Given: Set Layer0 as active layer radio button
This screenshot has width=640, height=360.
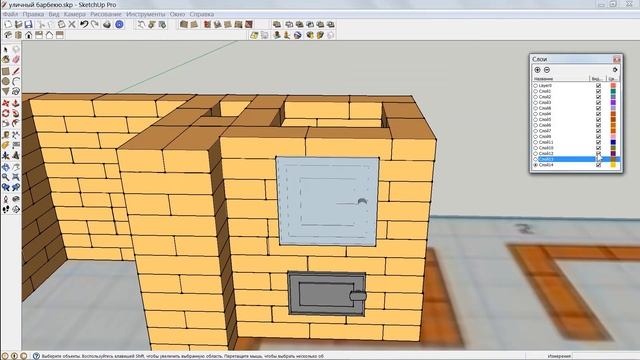Looking at the screenshot, I should point(536,86).
